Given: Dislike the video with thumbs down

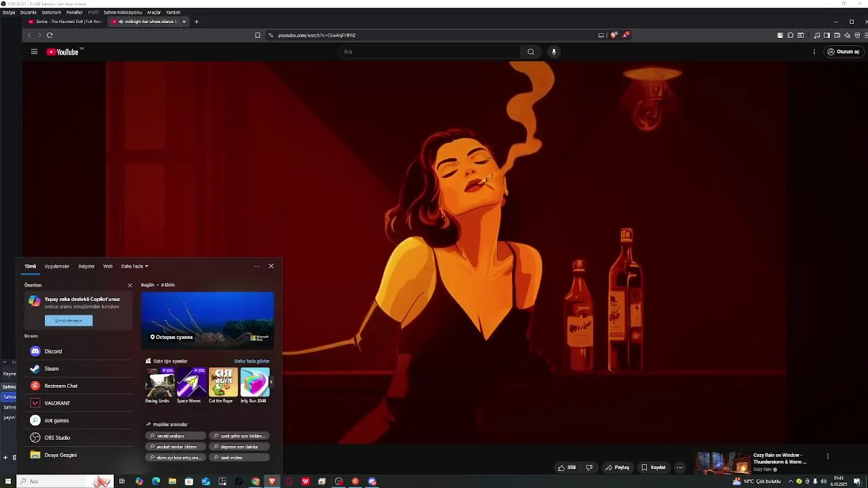Looking at the screenshot, I should 589,468.
